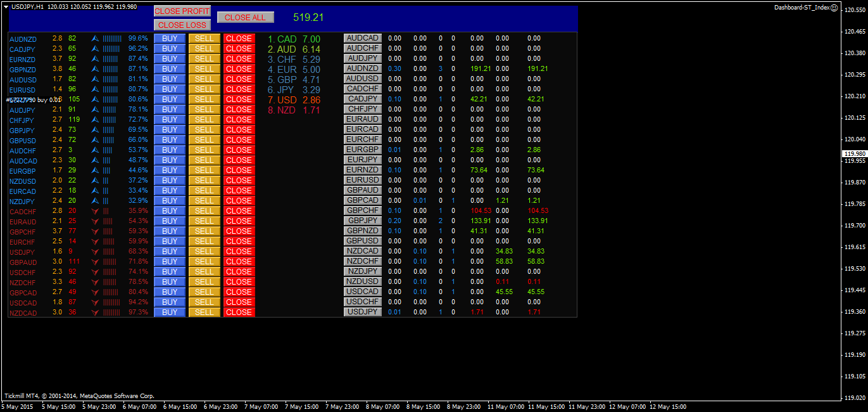Click SELL in the left AUDCAD row

(x=204, y=160)
